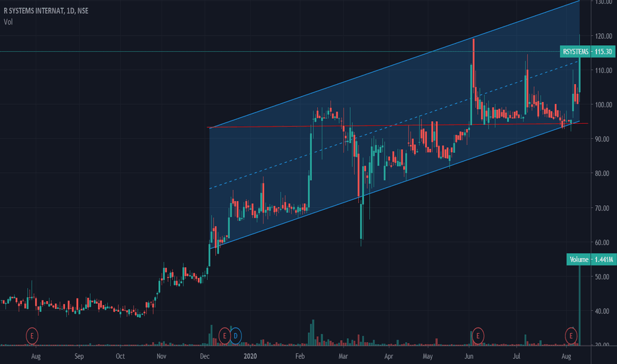The height and width of the screenshot is (364, 617).
Task: Open earnings marker E above first Aug label
Action: (32, 336)
